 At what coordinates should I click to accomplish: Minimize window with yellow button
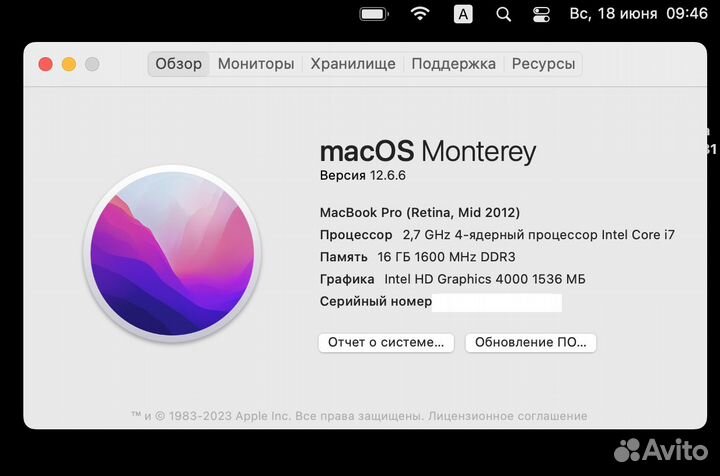pyautogui.click(x=69, y=64)
